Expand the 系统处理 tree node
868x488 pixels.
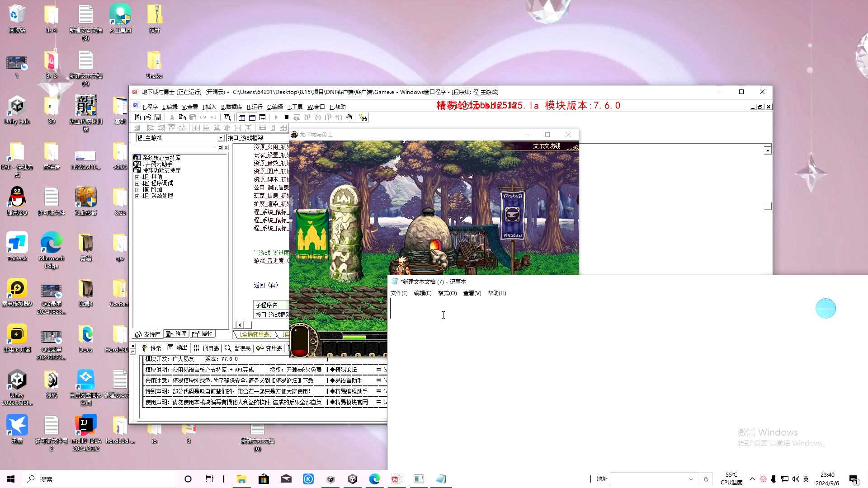(x=137, y=196)
